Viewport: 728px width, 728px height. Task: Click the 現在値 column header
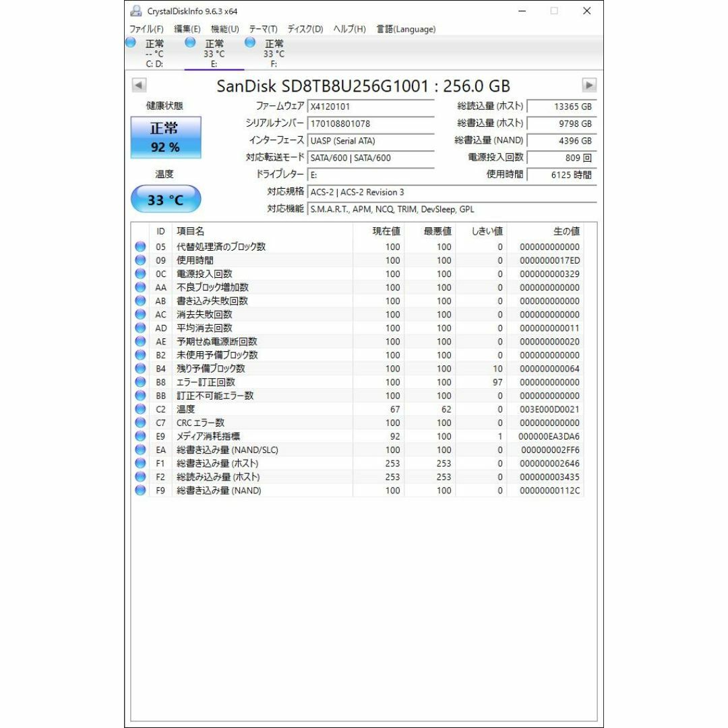click(x=378, y=231)
